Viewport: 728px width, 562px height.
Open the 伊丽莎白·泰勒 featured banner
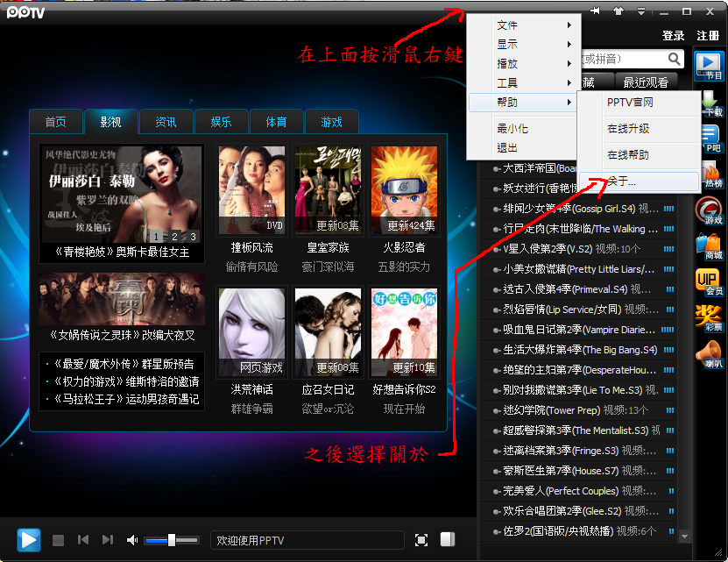pos(122,195)
